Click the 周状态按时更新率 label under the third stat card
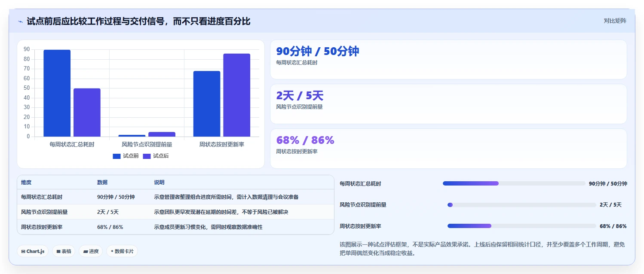 coord(297,152)
